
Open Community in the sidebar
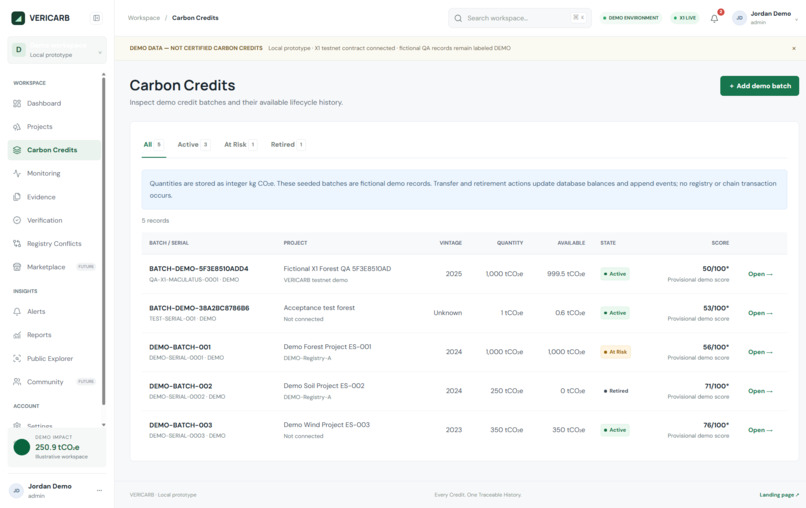(x=54, y=382)
